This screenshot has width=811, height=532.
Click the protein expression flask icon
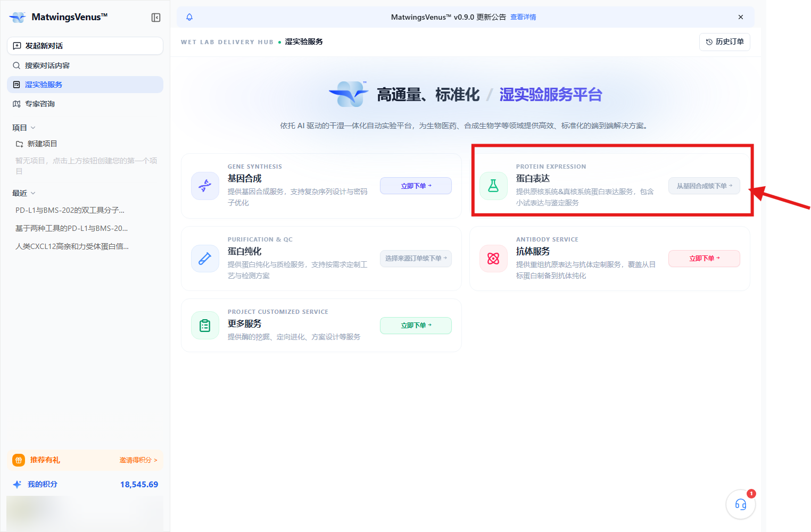pos(493,186)
